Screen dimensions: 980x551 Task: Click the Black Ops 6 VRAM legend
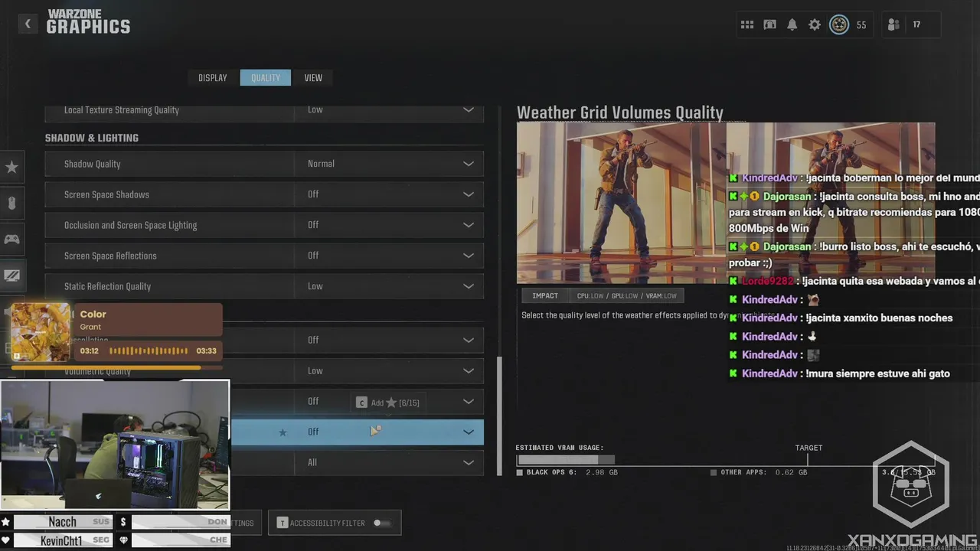[x=567, y=473]
